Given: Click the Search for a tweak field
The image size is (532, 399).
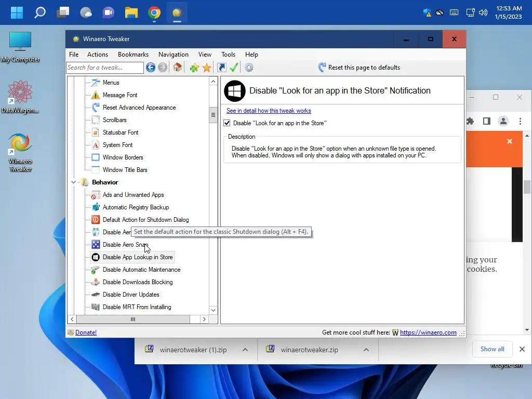Looking at the screenshot, I should (105, 68).
